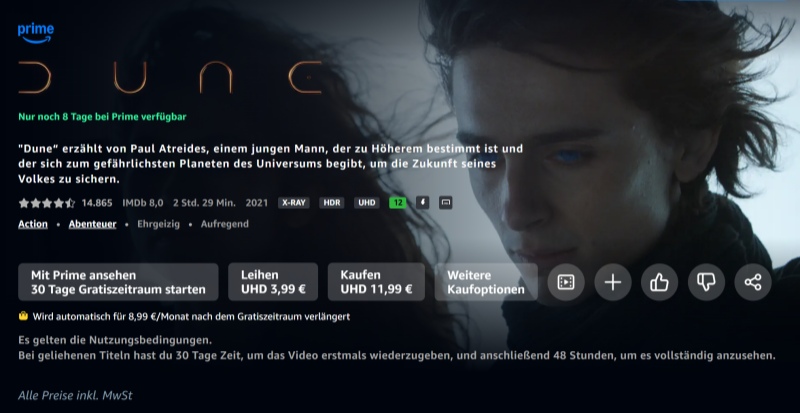Rent via Leihen UHD 3,99 € button
The image size is (800, 413).
coord(273,282)
